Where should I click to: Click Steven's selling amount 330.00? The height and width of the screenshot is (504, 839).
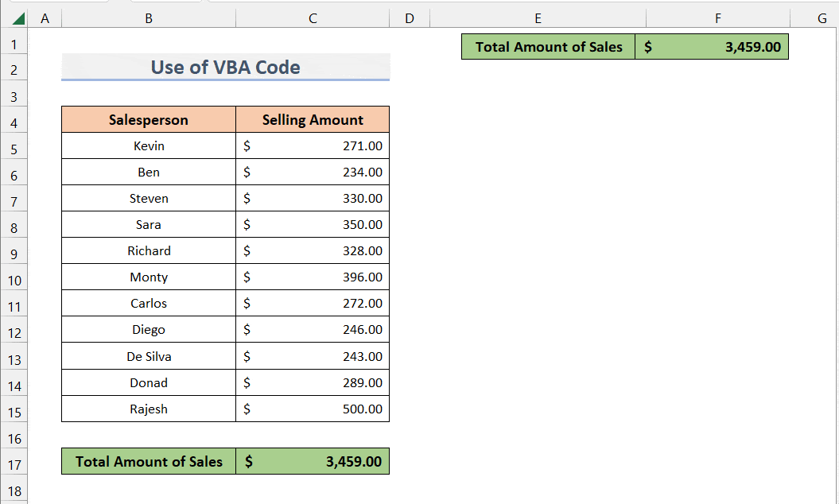313,198
